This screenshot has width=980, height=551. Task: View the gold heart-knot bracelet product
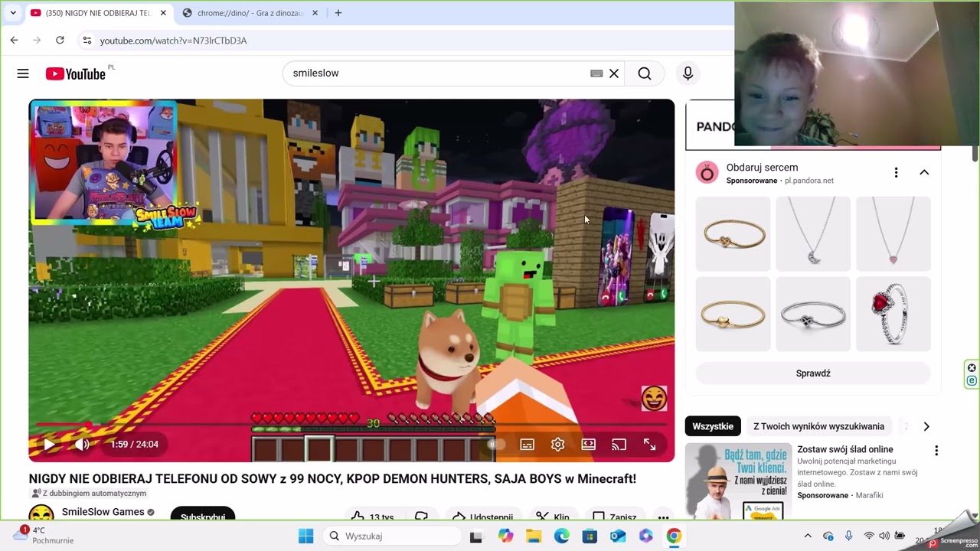[x=733, y=234]
